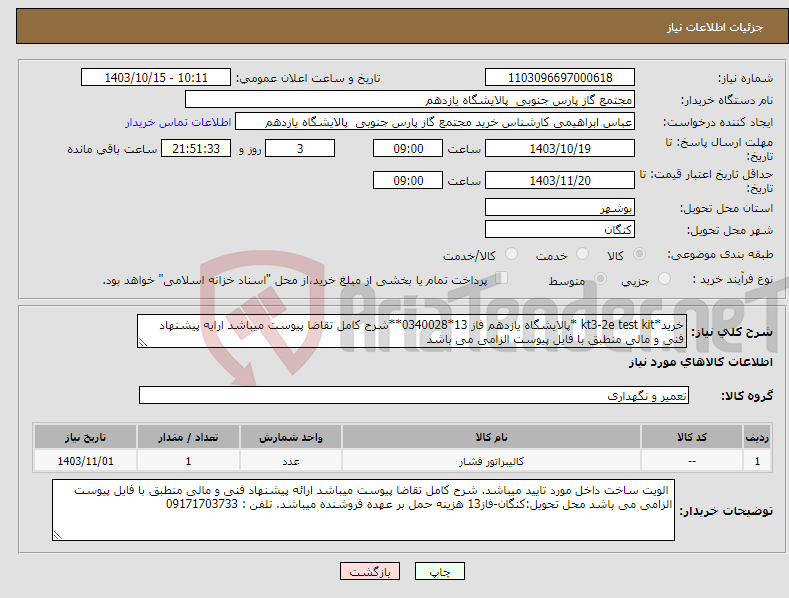This screenshot has width=789, height=598.
Task: Click the کد کالا column header
Action: pyautogui.click(x=692, y=437)
